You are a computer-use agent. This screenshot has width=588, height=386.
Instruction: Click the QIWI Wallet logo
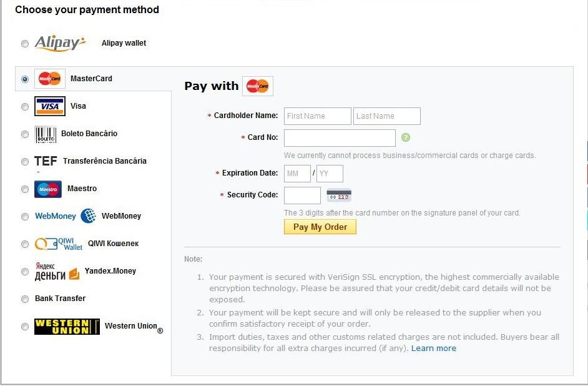coord(59,244)
